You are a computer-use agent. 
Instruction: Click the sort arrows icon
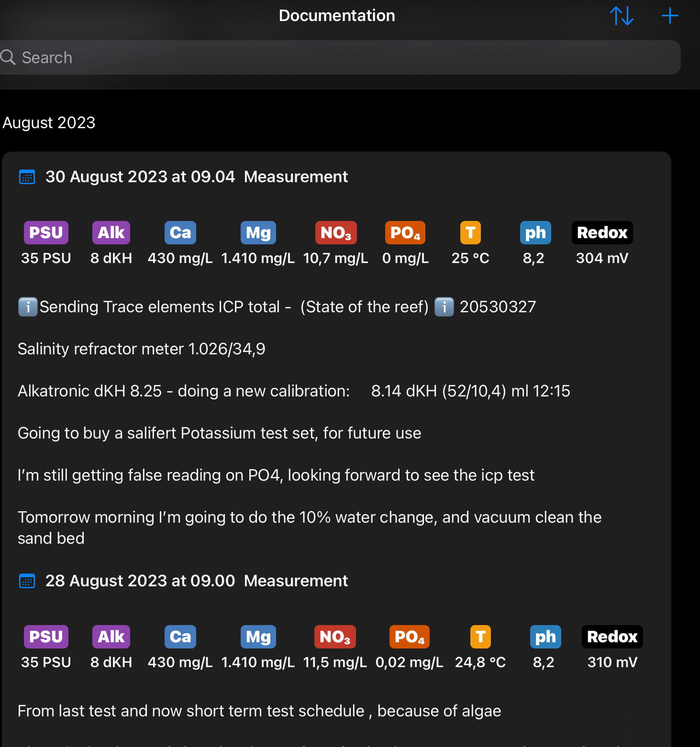click(x=622, y=16)
